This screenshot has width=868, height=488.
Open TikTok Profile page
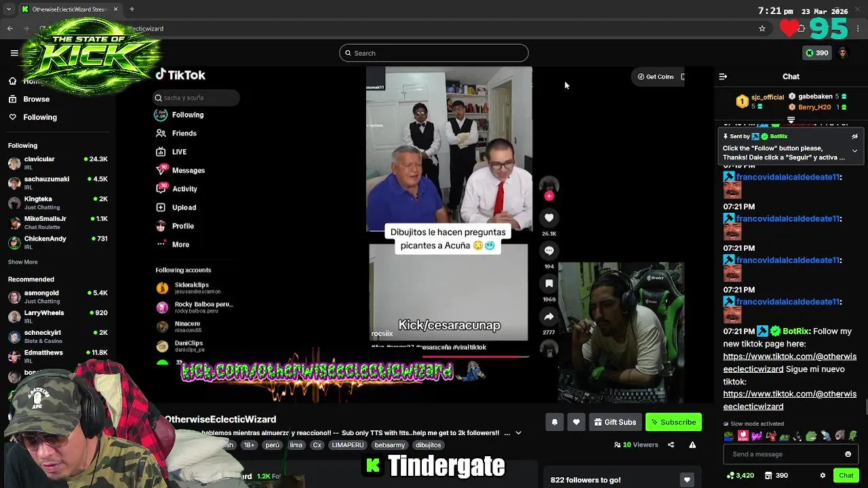coord(175,226)
